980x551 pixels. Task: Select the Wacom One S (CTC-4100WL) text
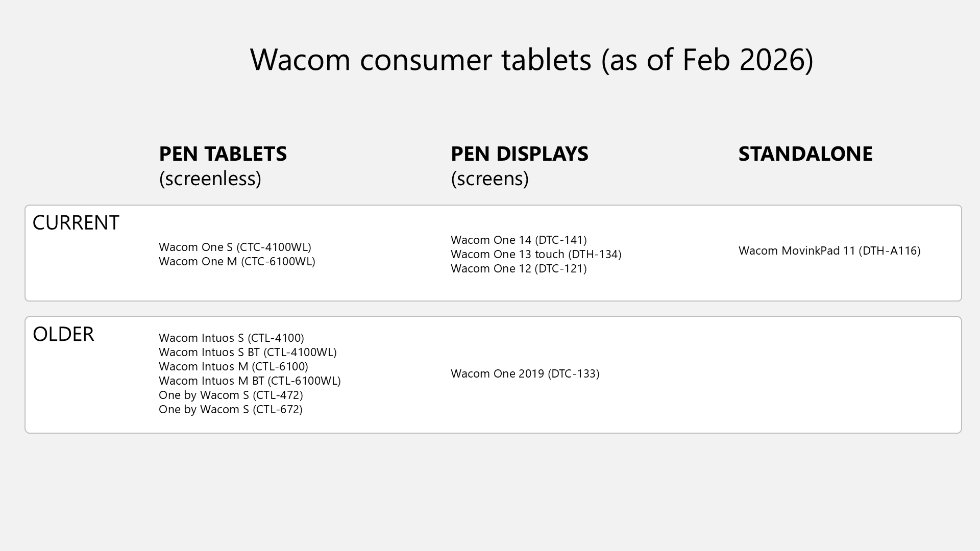(235, 247)
